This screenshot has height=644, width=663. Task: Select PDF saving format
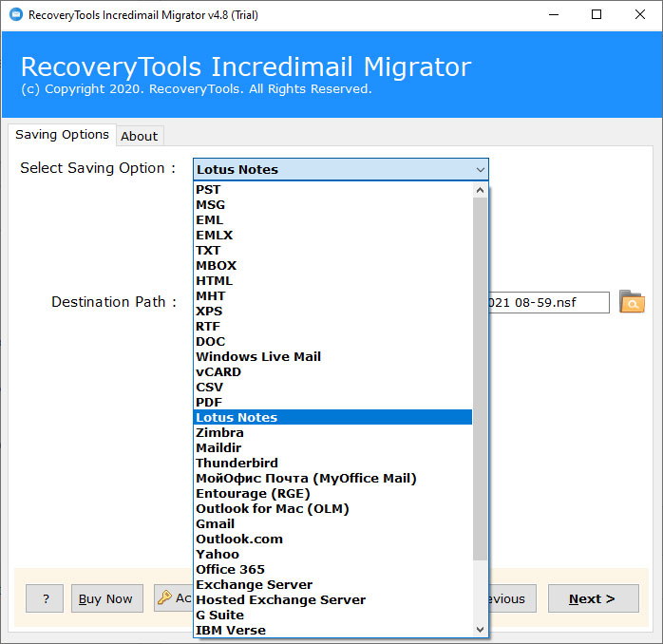[332, 403]
